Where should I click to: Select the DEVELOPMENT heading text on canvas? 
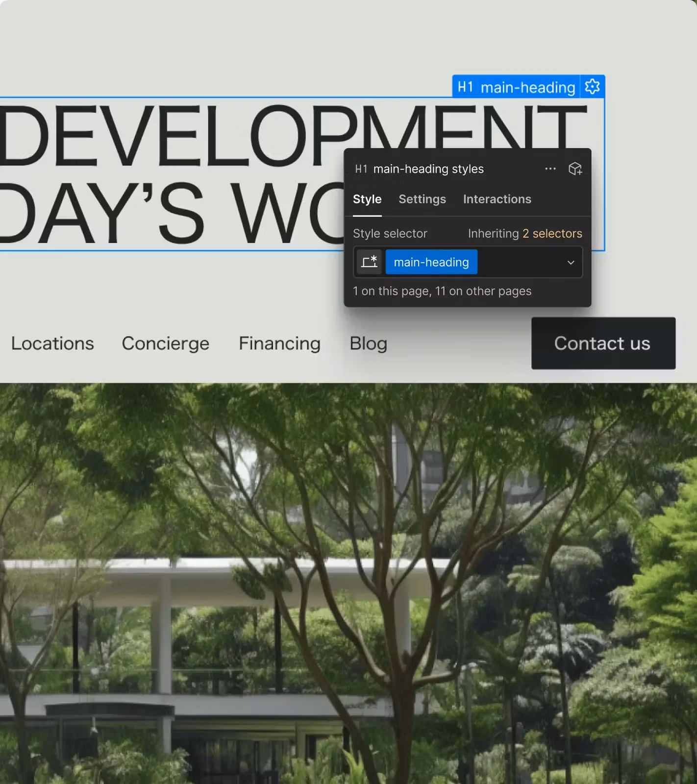click(172, 136)
